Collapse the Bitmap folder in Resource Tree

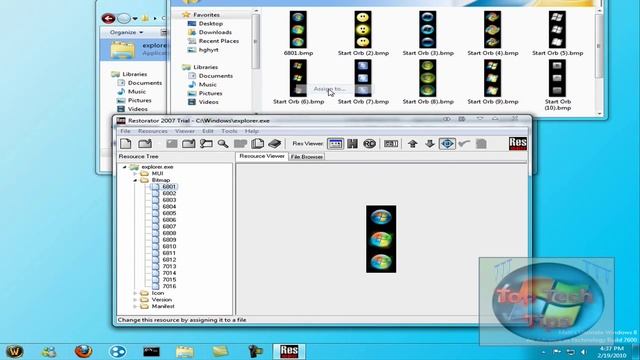(135, 180)
